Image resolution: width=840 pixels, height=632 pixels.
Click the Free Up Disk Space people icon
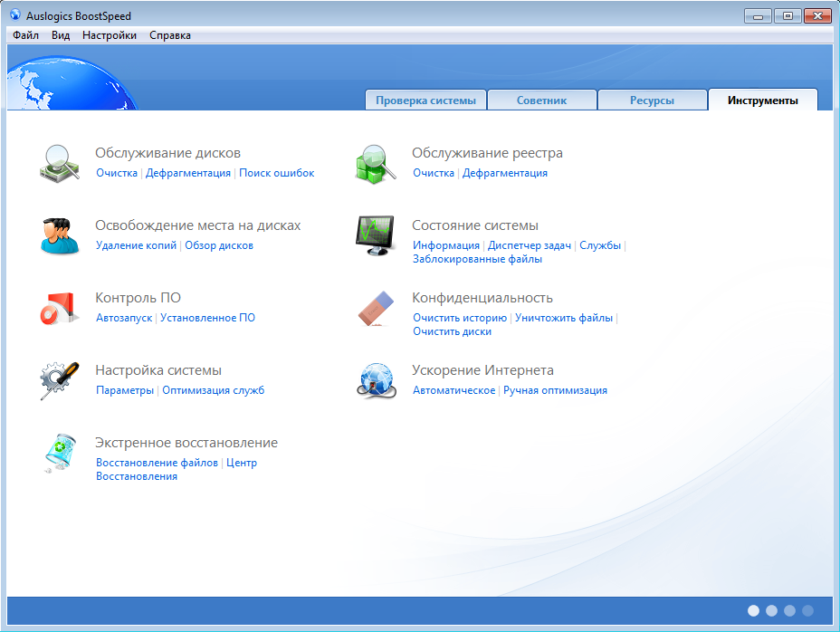point(60,235)
